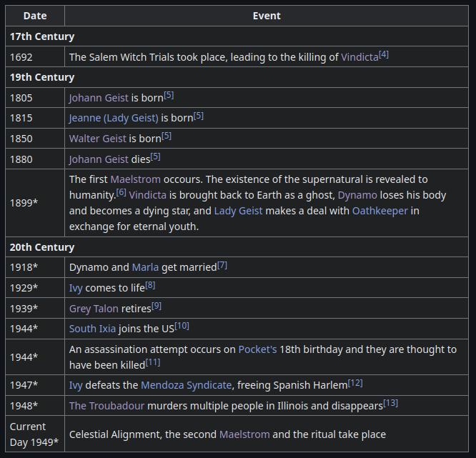Select the 1944* cell beside South Ixia
Image resolution: width=476 pixels, height=458 pixels.
(x=35, y=329)
